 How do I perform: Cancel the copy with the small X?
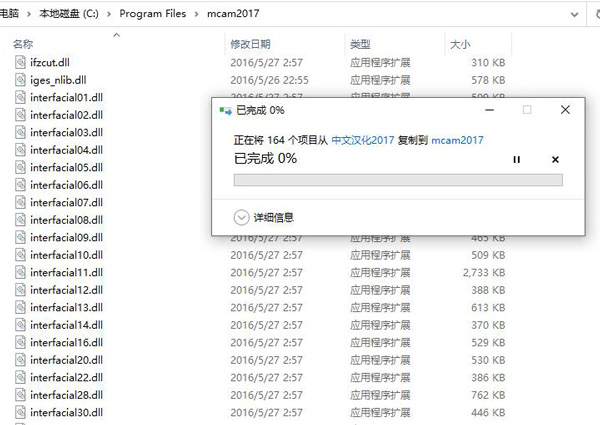point(555,160)
